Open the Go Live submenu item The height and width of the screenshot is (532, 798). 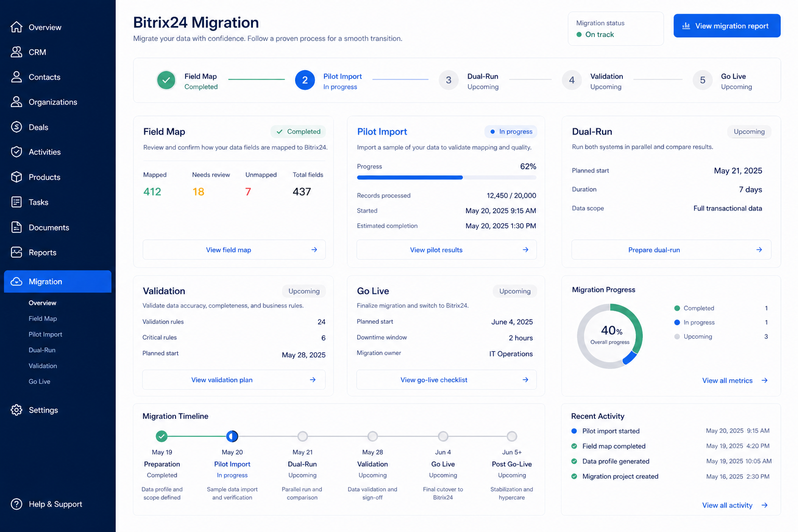pos(39,381)
